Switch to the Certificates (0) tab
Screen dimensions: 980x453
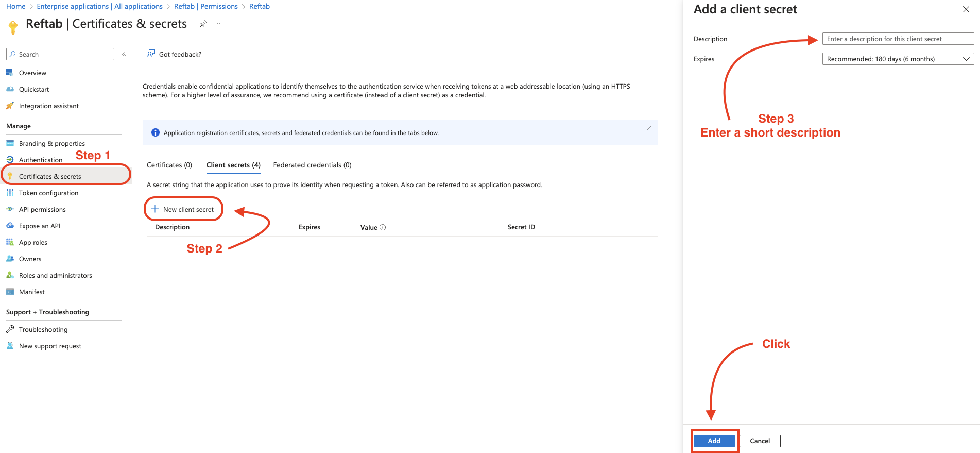(169, 165)
